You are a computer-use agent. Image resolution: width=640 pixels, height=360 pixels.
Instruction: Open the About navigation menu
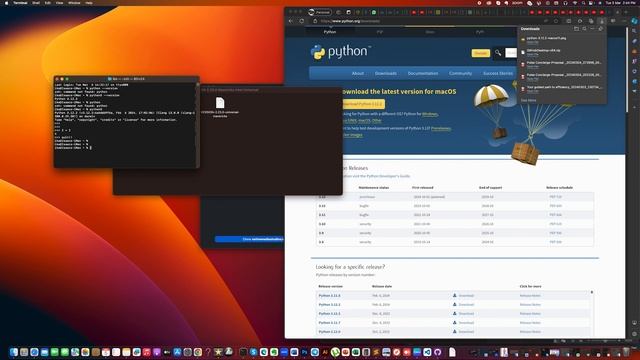click(x=358, y=73)
